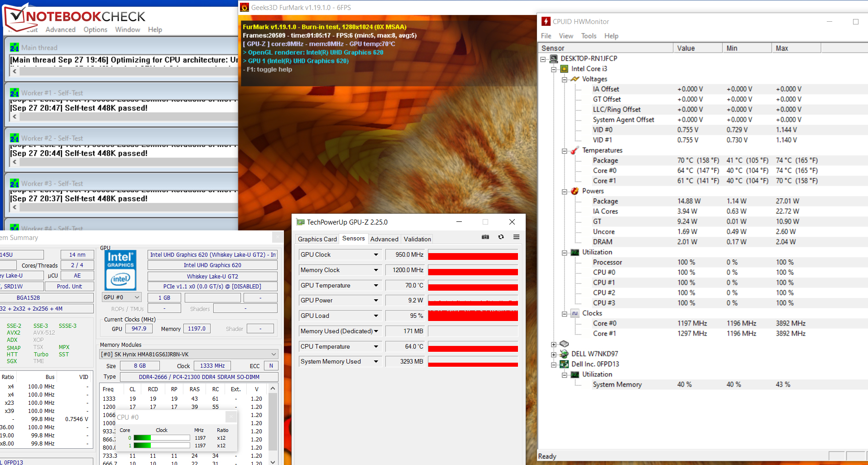Image resolution: width=868 pixels, height=465 pixels.
Task: Switch to the Graphics Card tab in GPU-Z
Action: [x=317, y=239]
